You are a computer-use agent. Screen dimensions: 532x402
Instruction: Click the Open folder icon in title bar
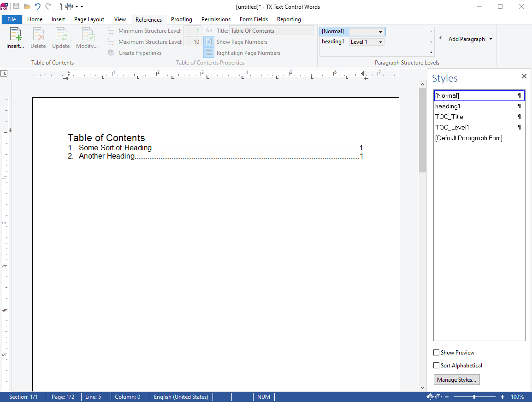click(x=27, y=6)
